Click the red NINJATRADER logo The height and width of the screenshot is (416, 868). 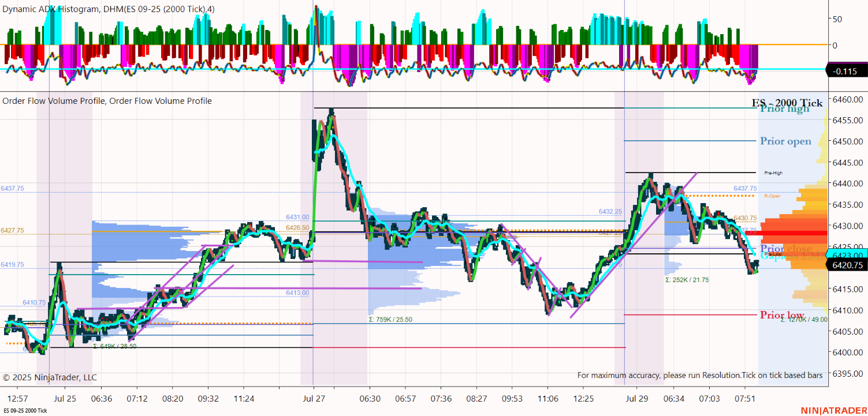[833, 410]
